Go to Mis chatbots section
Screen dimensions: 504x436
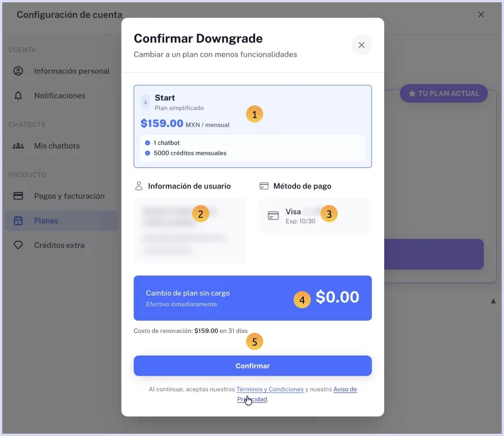click(x=57, y=146)
